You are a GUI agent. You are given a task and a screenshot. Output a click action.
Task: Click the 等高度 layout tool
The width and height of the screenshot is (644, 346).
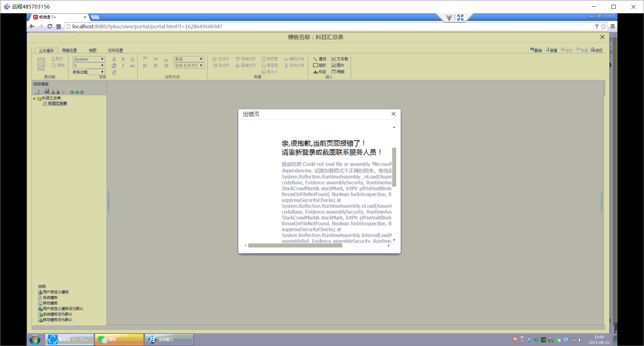point(270,65)
